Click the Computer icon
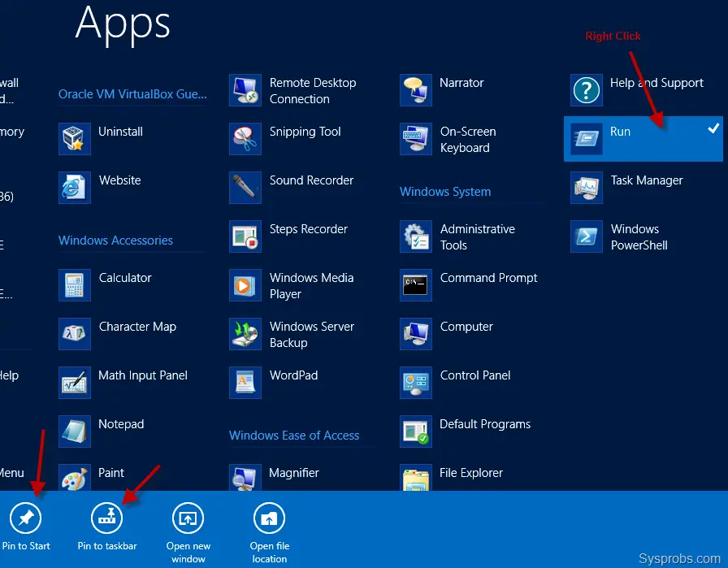The image size is (728, 568). (415, 334)
